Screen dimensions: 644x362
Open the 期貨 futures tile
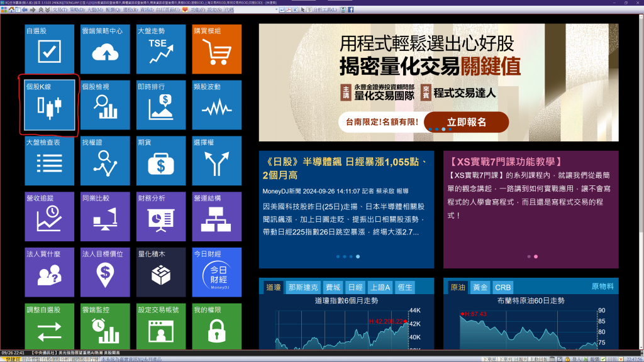161,160
